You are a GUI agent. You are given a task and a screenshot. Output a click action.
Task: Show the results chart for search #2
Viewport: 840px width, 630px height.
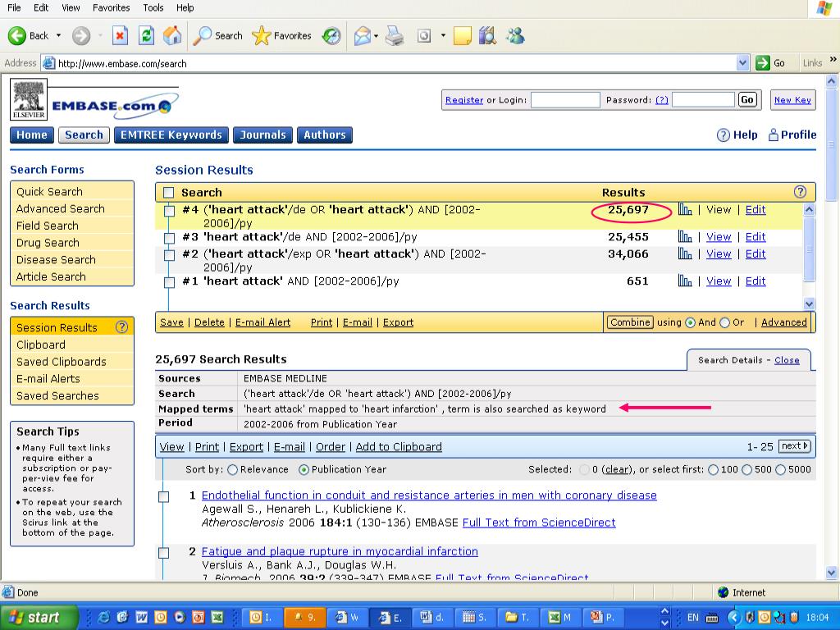[x=685, y=253]
